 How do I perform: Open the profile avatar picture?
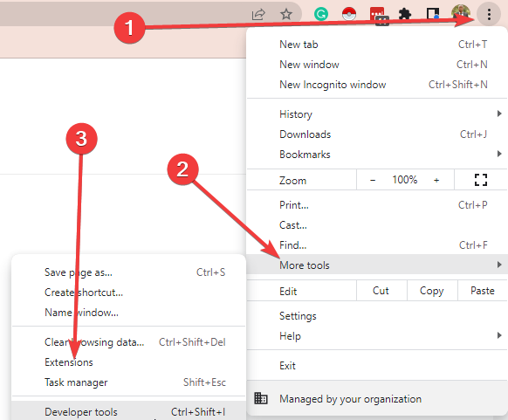pyautogui.click(x=461, y=14)
